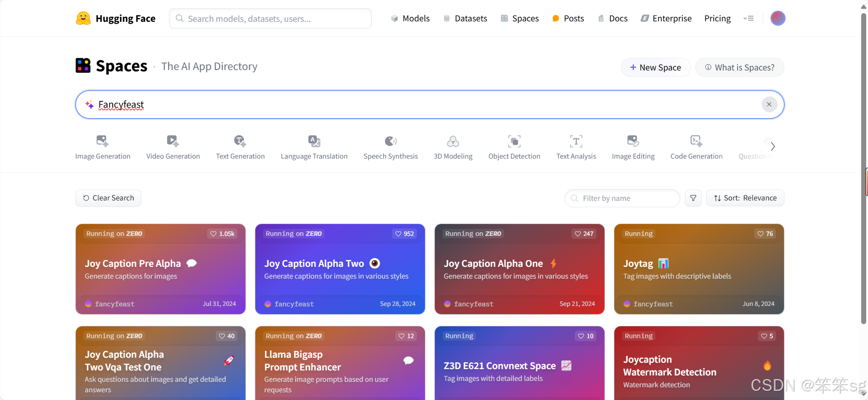Open the Joytag space card title
This screenshot has height=400, width=868.
click(638, 264)
